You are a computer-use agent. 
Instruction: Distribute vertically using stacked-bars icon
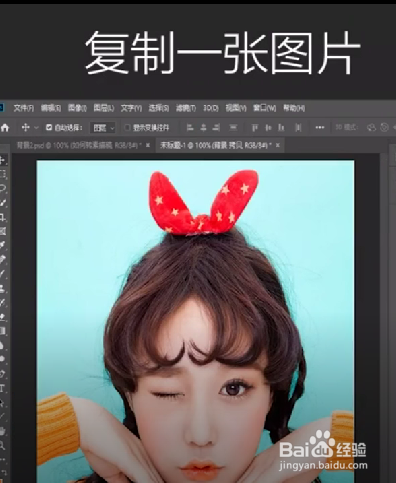[234, 127]
